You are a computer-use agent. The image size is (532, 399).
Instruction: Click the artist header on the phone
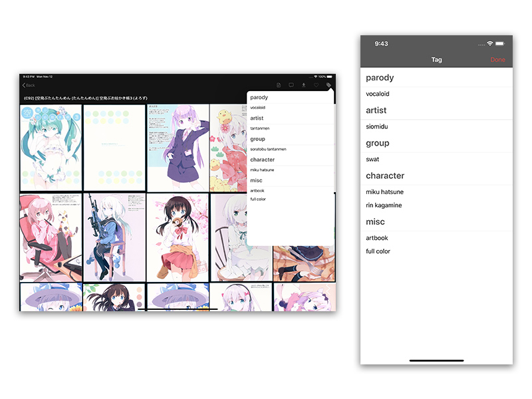pyautogui.click(x=376, y=110)
